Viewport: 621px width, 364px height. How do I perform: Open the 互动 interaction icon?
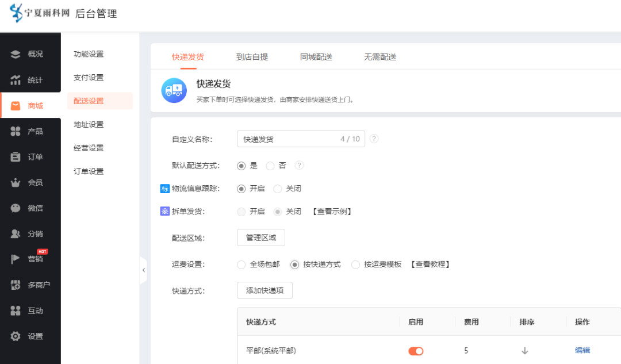[16, 311]
